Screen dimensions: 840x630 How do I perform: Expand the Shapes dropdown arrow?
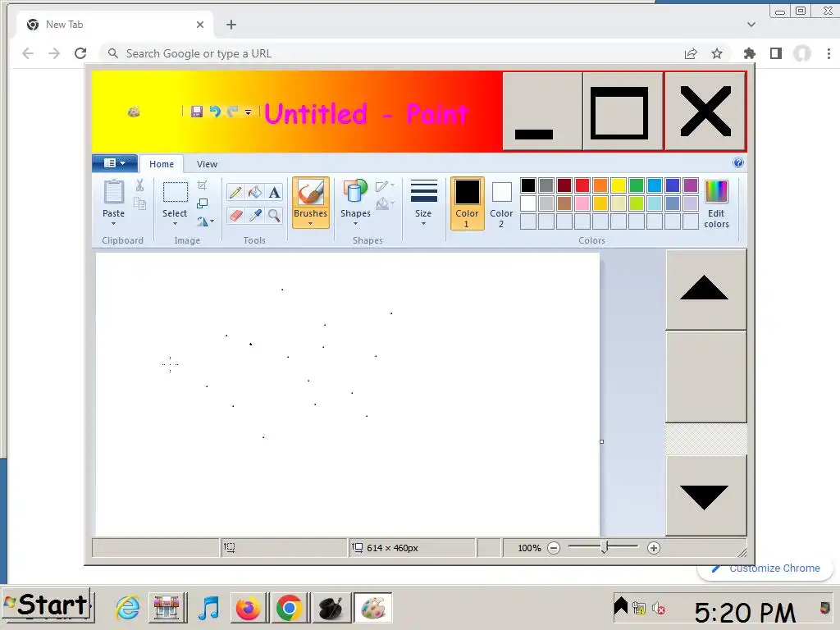click(355, 223)
